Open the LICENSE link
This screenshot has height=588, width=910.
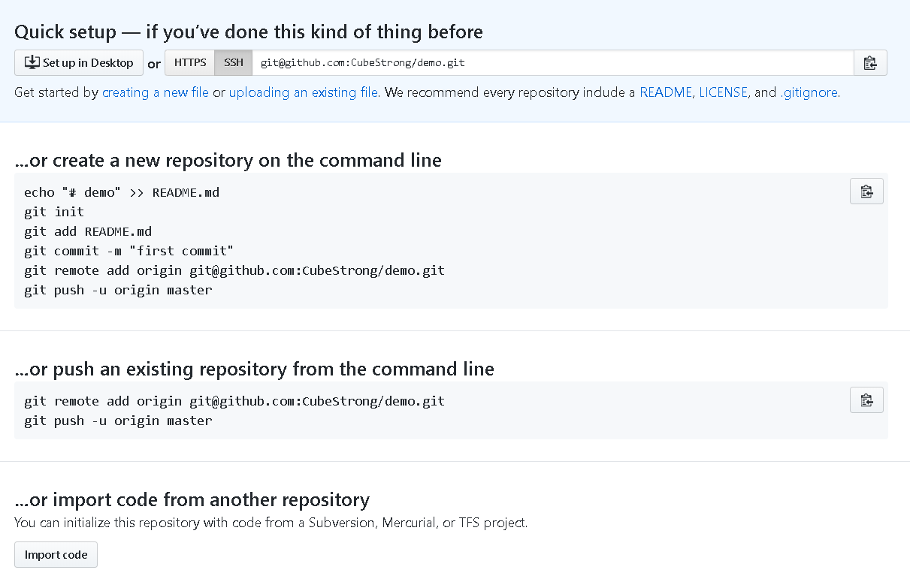tap(723, 93)
